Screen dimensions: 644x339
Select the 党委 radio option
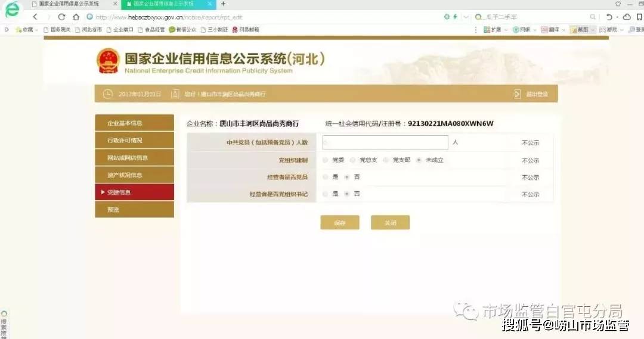tap(325, 160)
